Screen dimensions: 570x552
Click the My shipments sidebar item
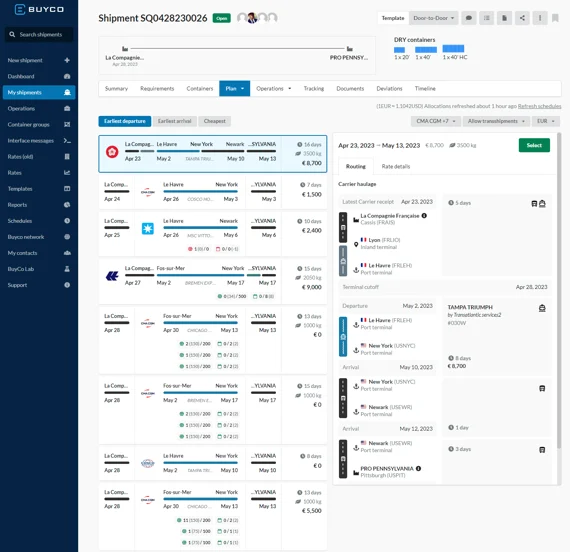pyautogui.click(x=39, y=92)
